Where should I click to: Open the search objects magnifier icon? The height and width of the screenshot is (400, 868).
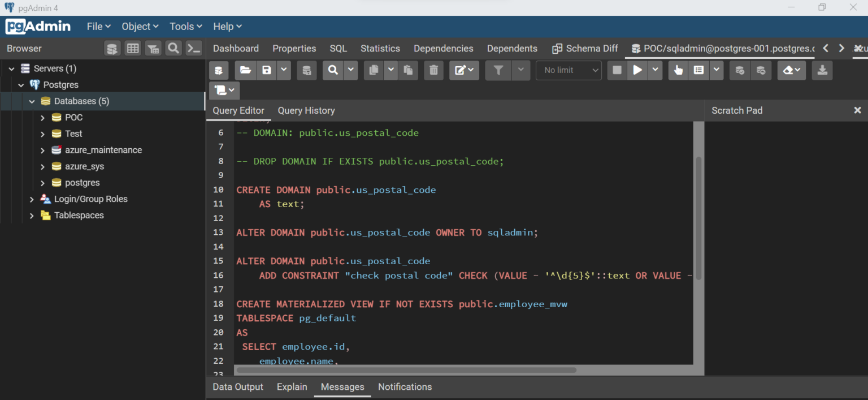(173, 49)
